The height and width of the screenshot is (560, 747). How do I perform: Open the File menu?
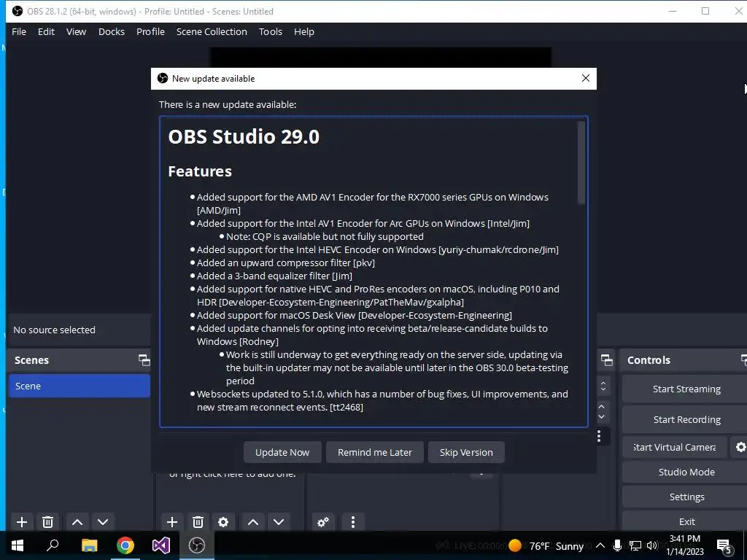[19, 31]
